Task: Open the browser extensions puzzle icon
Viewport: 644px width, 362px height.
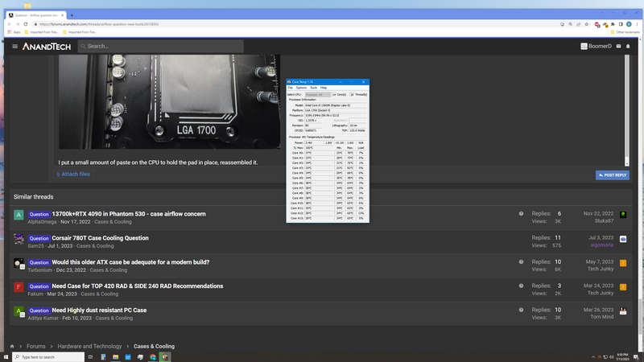Action: pyautogui.click(x=613, y=24)
